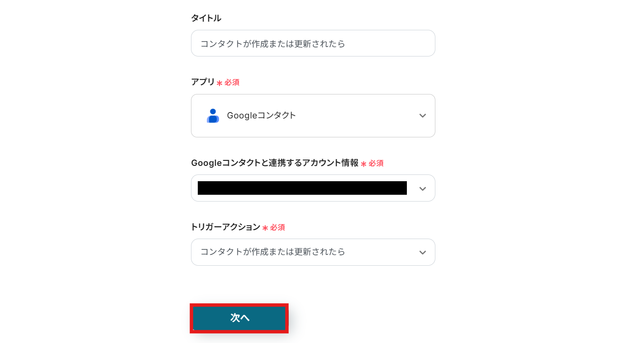Click the タイトル field label
This screenshot has height=343, width=644.
click(206, 18)
